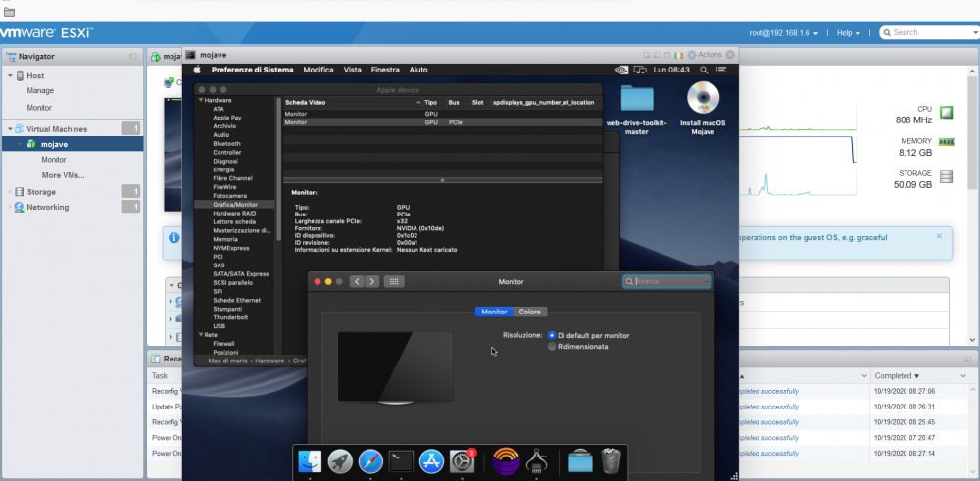Viewport: 980px width, 481px height.
Task: Open the purple striped sphere dock app
Action: tap(506, 461)
